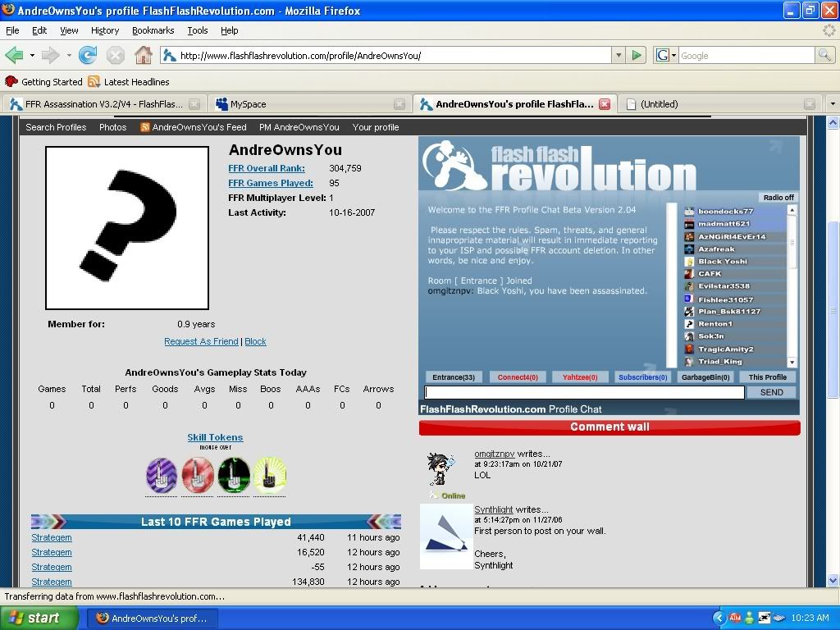Click the yellow skill token badge

pos(269,476)
